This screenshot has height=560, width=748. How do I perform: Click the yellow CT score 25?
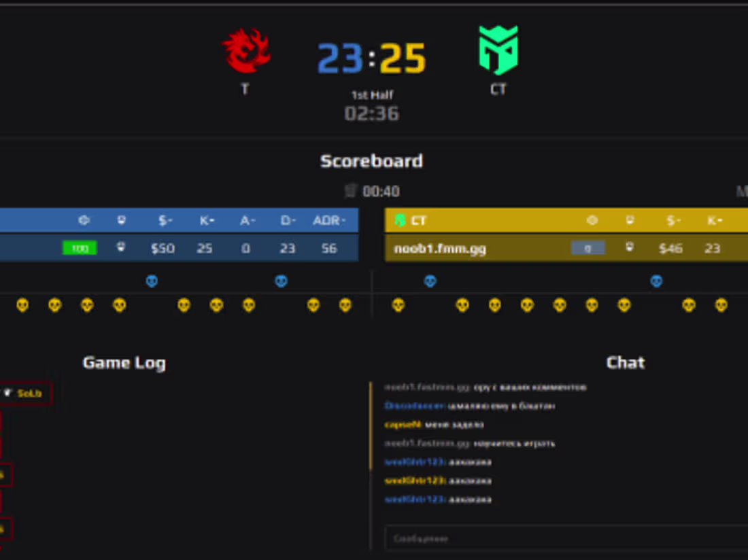pos(403,58)
